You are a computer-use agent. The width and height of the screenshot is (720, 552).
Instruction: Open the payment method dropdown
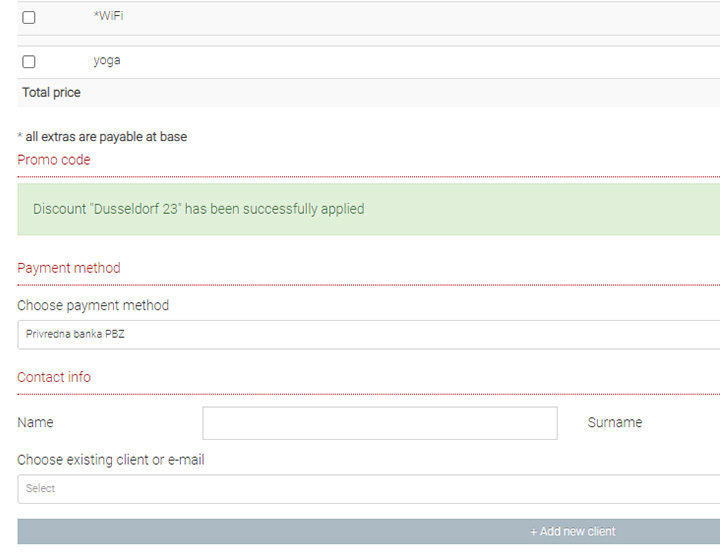tap(368, 335)
